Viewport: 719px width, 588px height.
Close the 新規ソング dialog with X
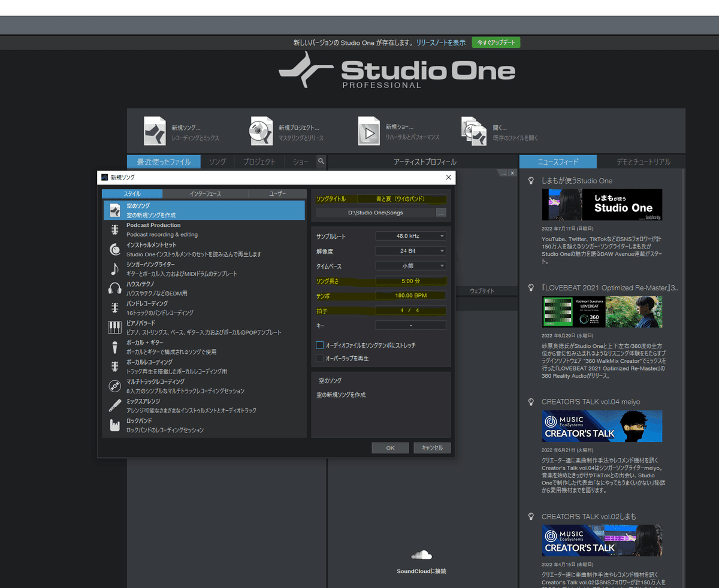pos(448,177)
